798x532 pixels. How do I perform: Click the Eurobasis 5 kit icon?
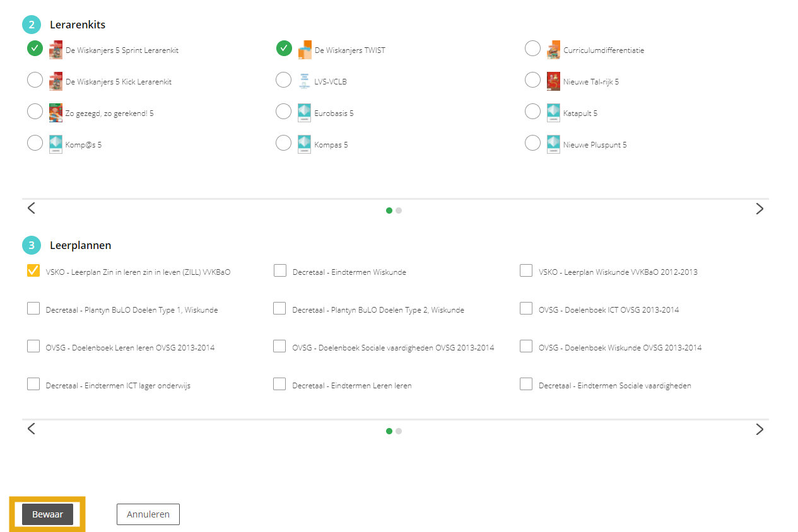pyautogui.click(x=304, y=113)
